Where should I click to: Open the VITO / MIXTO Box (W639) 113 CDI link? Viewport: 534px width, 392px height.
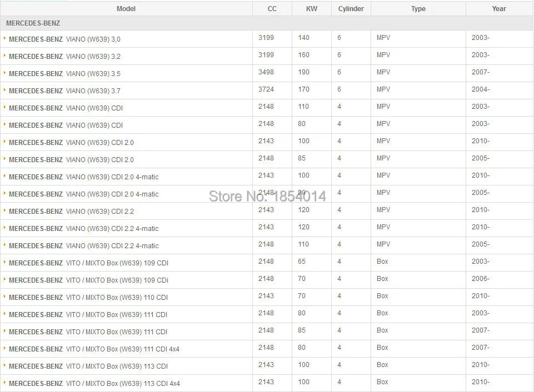click(x=88, y=366)
